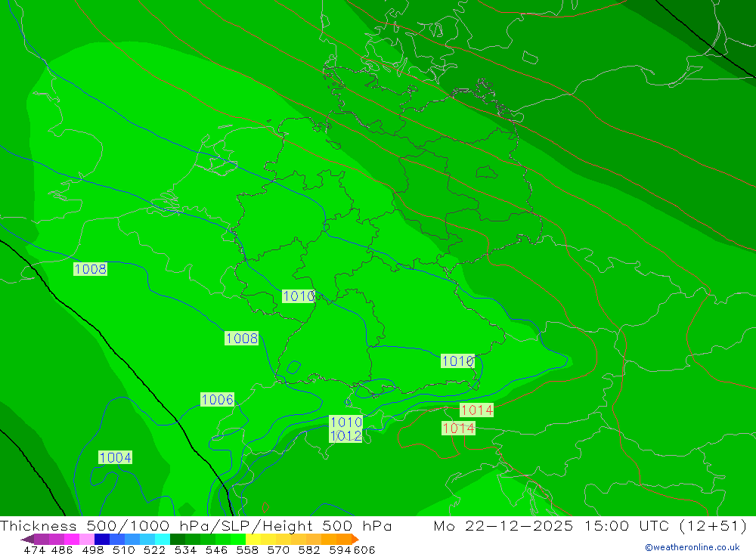The height and width of the screenshot is (554, 756).
Task: Click the 582 legend value
Action: point(309,549)
